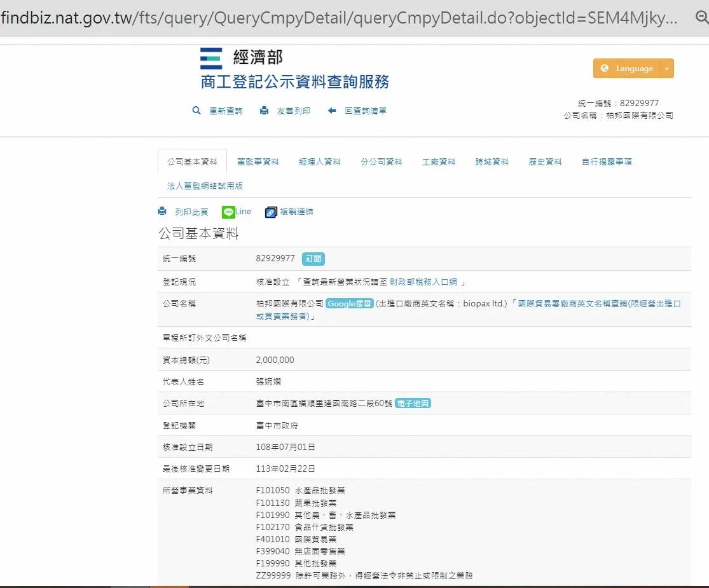Click the orange Language button
The image size is (709, 588).
626,69
